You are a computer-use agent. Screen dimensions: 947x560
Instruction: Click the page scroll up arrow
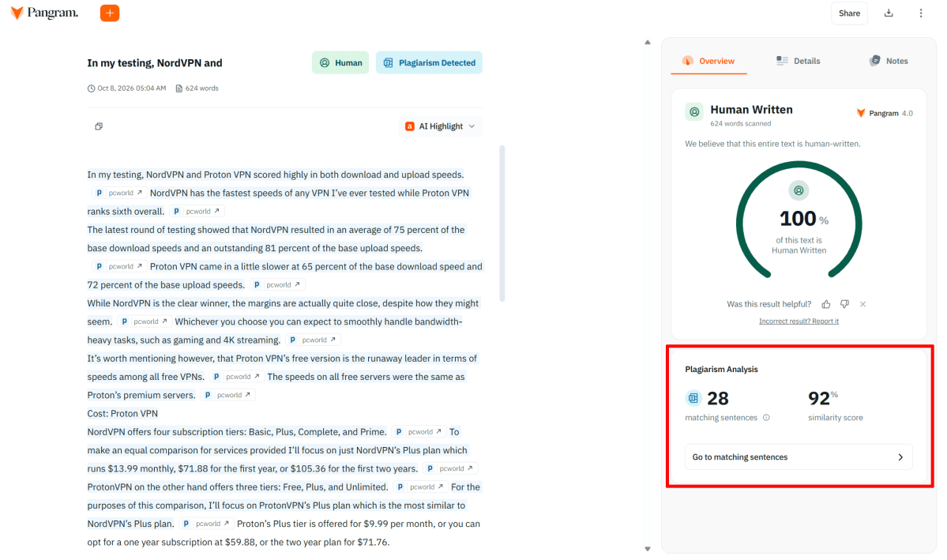tap(648, 43)
